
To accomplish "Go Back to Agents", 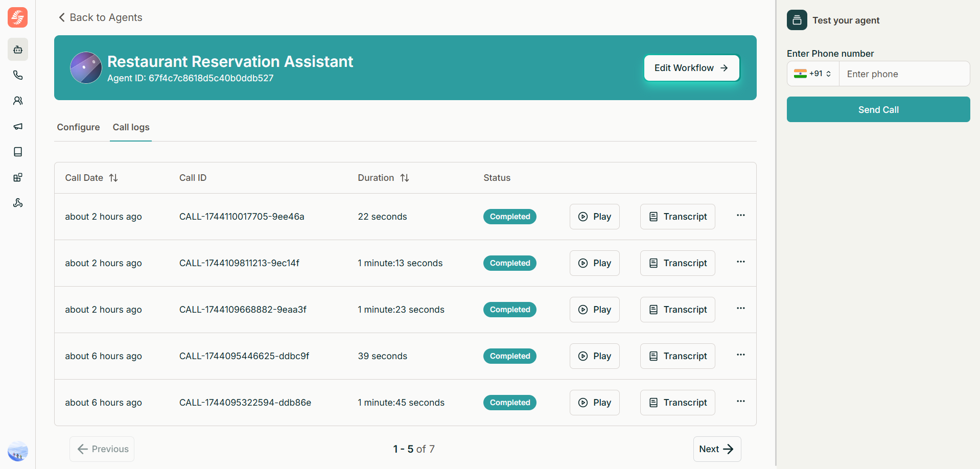I will coord(100,17).
